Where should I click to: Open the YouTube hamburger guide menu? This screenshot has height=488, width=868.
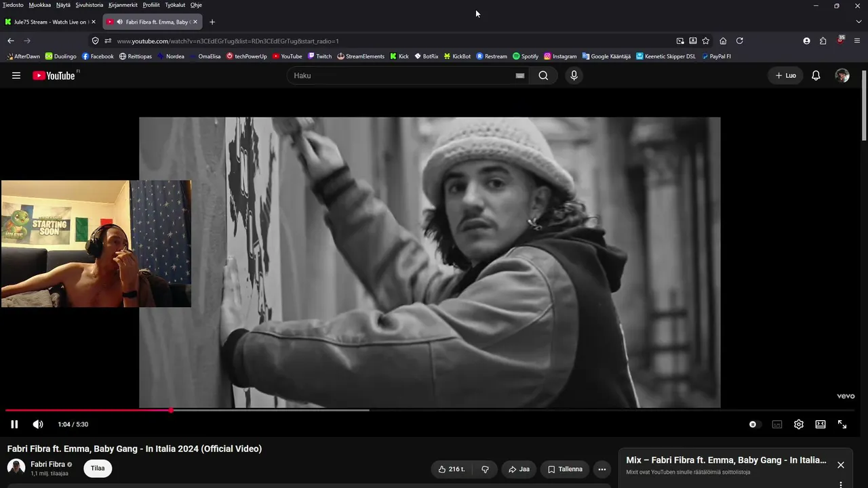16,75
